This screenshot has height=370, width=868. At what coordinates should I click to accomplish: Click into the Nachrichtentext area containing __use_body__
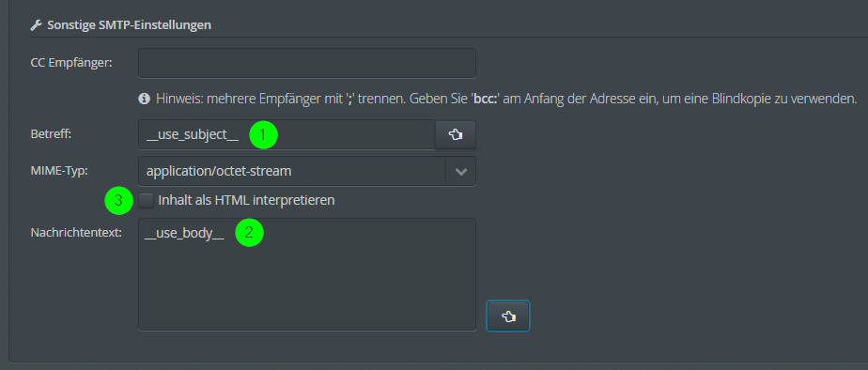click(x=306, y=274)
